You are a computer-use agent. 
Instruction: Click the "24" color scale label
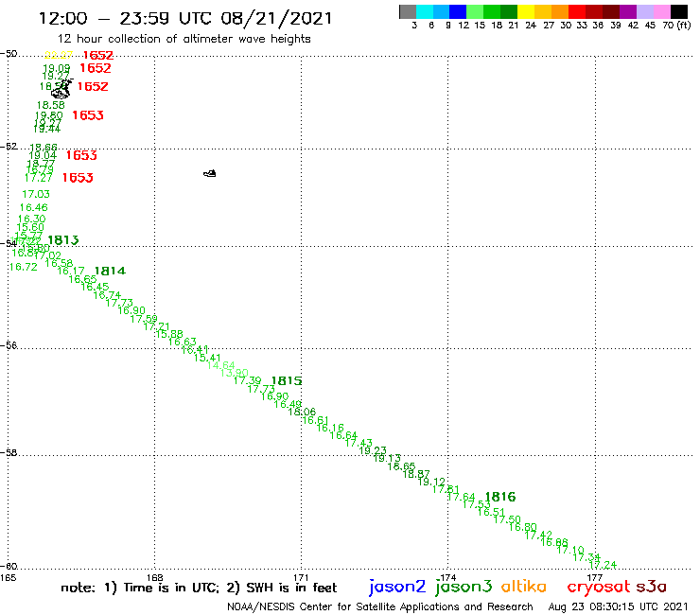[x=531, y=26]
